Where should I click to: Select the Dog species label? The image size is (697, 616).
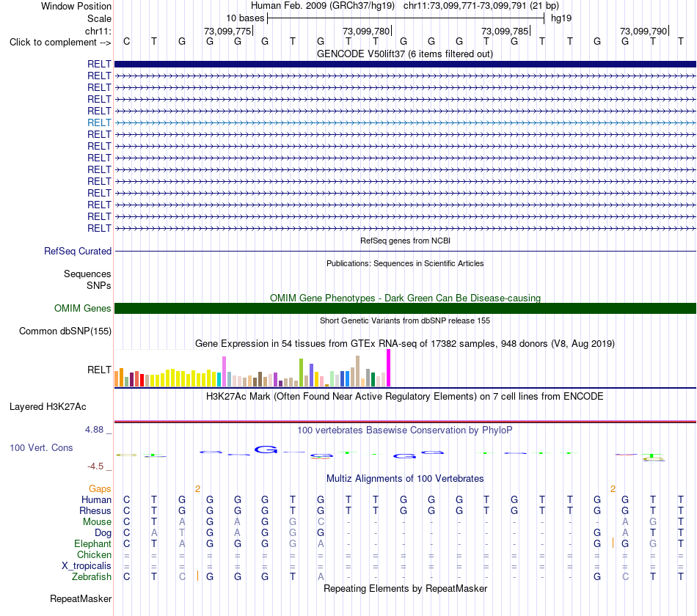pos(103,533)
